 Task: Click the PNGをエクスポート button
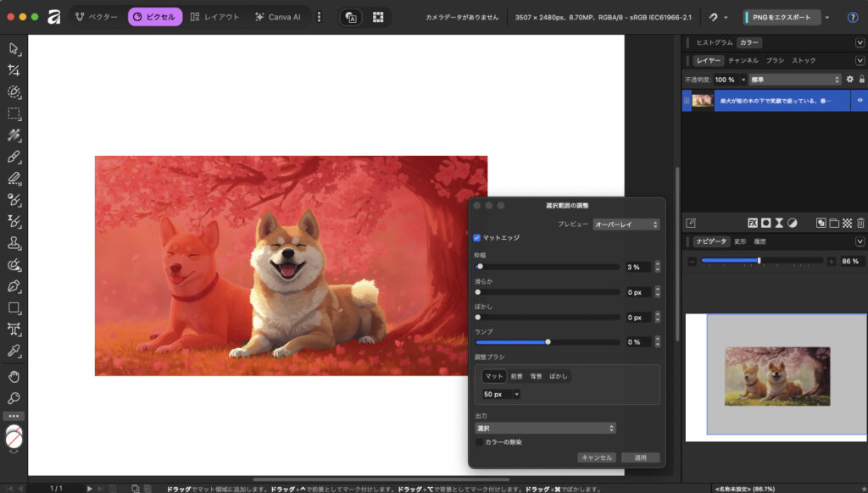click(782, 17)
